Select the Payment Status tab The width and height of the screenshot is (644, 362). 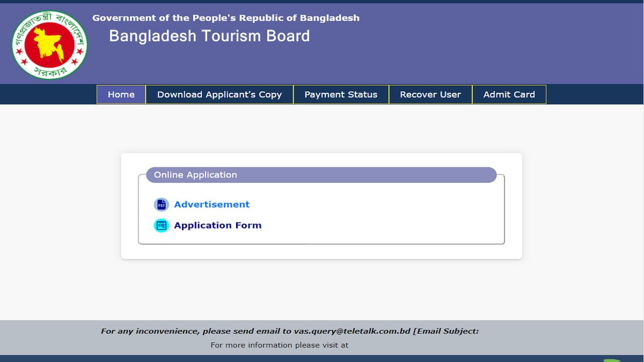click(341, 94)
